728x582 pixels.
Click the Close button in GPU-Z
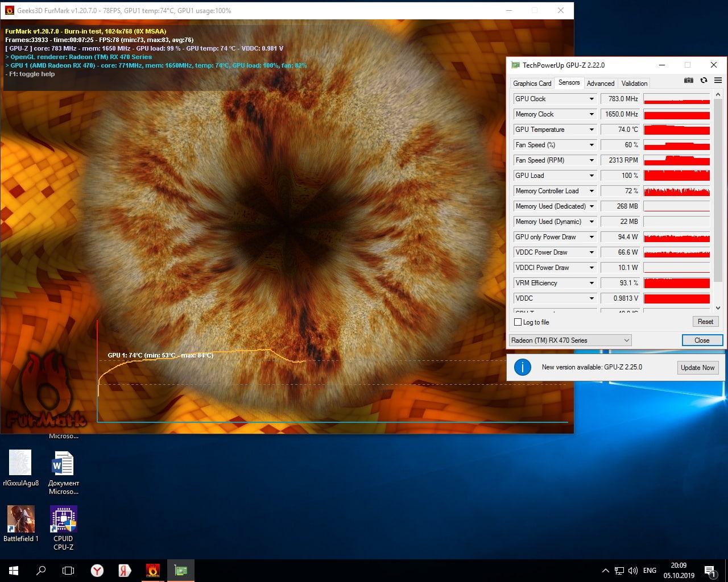(x=702, y=340)
